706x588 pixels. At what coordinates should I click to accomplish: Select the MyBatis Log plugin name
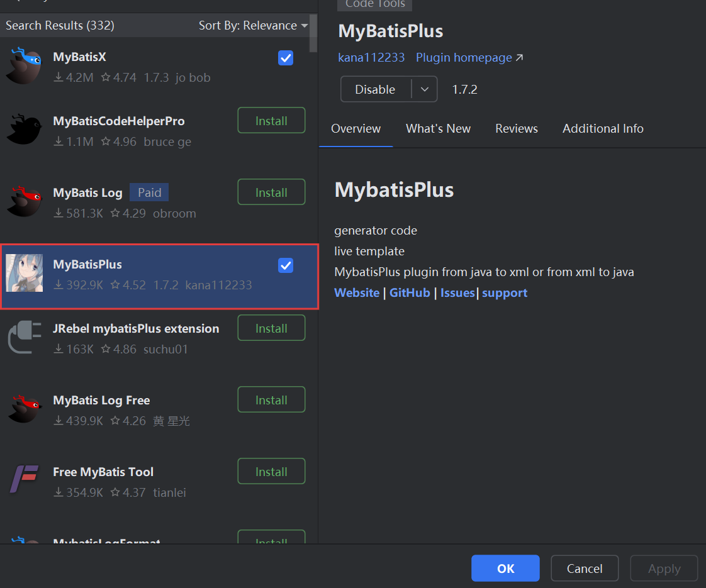[x=88, y=193]
